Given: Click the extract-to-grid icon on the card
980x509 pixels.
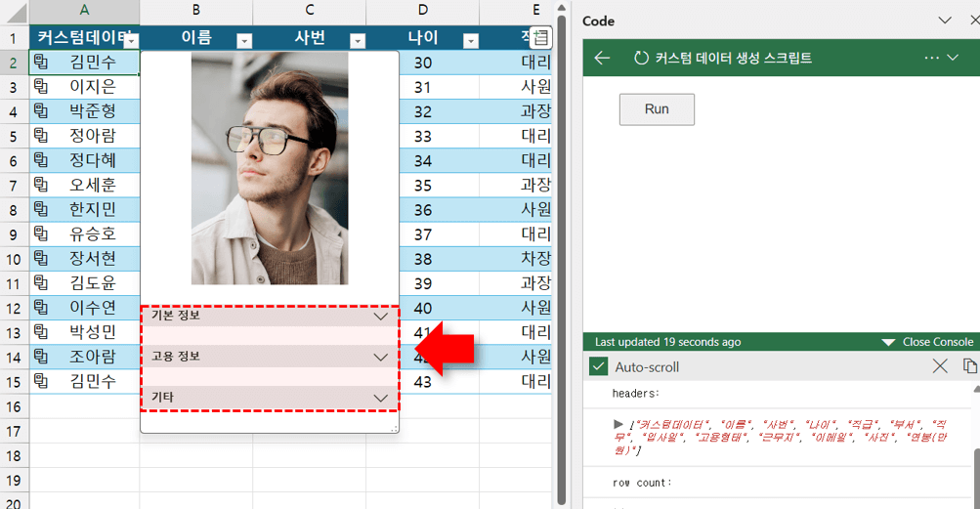Looking at the screenshot, I should tap(540, 38).
